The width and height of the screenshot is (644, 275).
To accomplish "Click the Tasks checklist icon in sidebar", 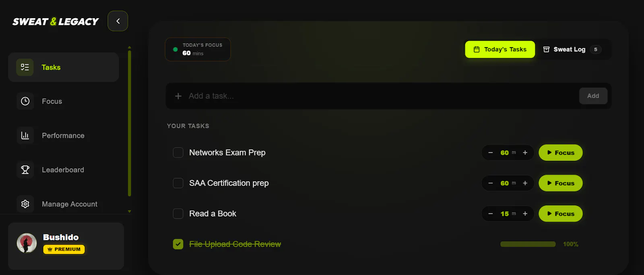I will click(x=25, y=67).
